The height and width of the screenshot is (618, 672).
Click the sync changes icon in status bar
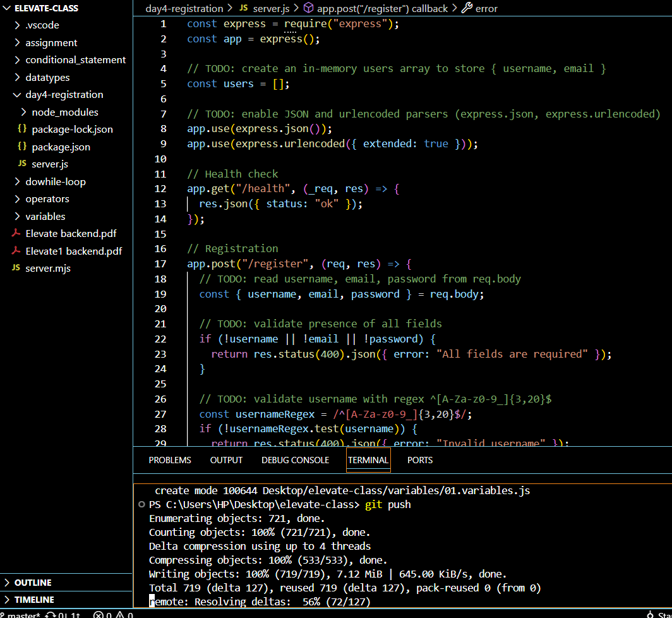coord(63,615)
